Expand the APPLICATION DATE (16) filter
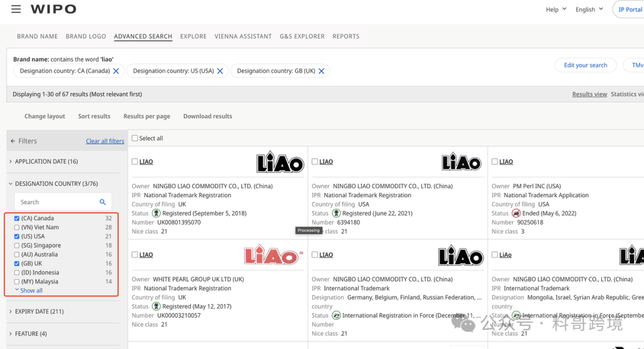This screenshot has height=349, width=644. pyautogui.click(x=44, y=161)
